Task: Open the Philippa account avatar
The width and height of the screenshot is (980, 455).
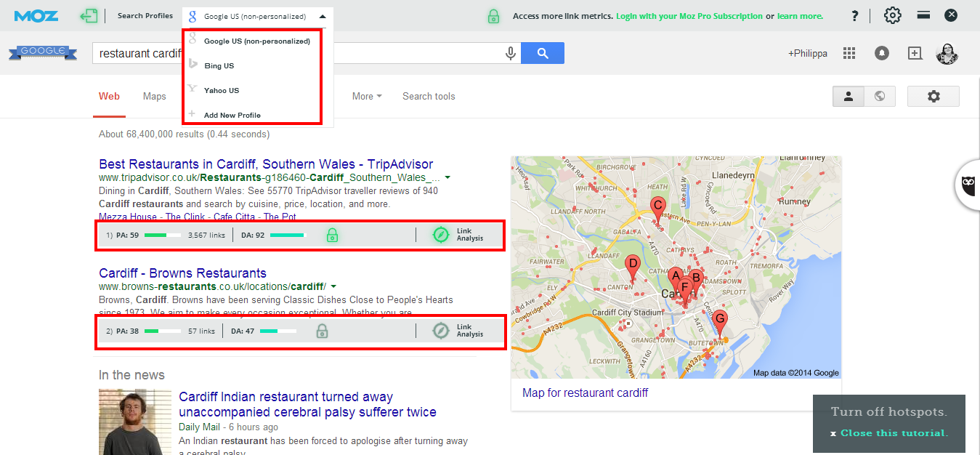Action: point(947,53)
